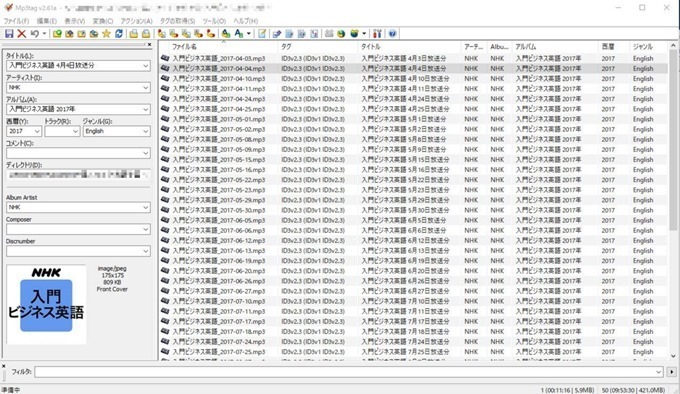Viewport: 680px width, 394px height.
Task: Open Help with the blue question icon
Action: tap(392, 34)
